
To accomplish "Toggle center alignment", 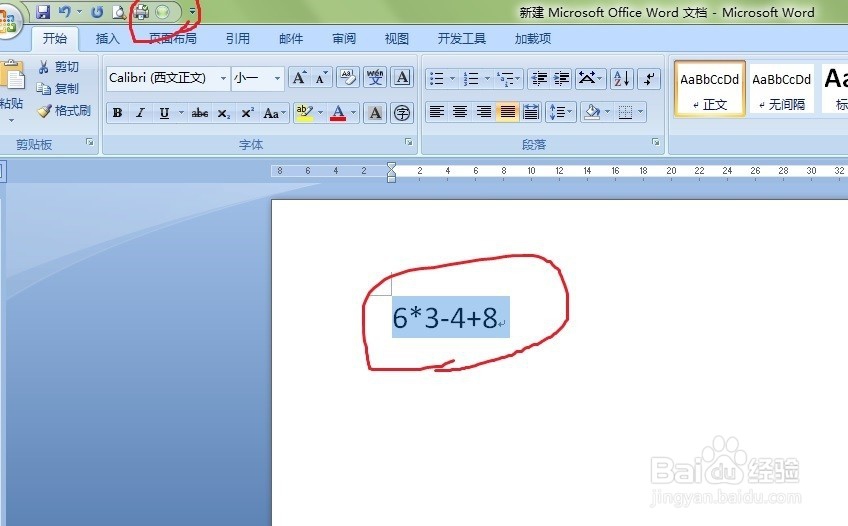I will [x=460, y=112].
